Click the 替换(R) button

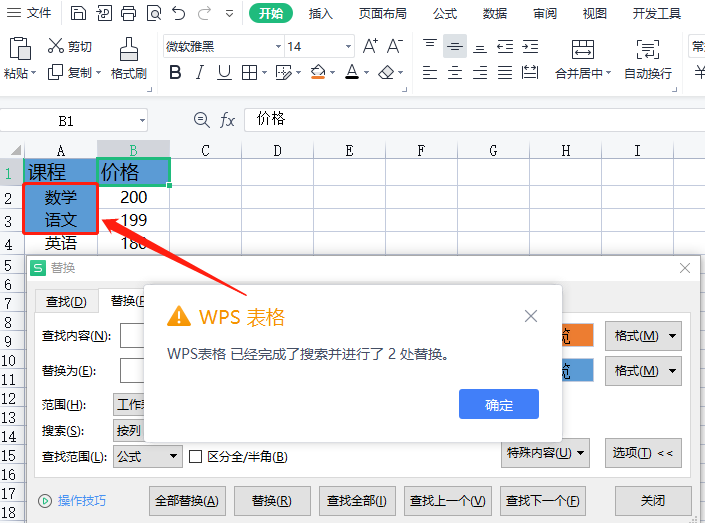[272, 501]
